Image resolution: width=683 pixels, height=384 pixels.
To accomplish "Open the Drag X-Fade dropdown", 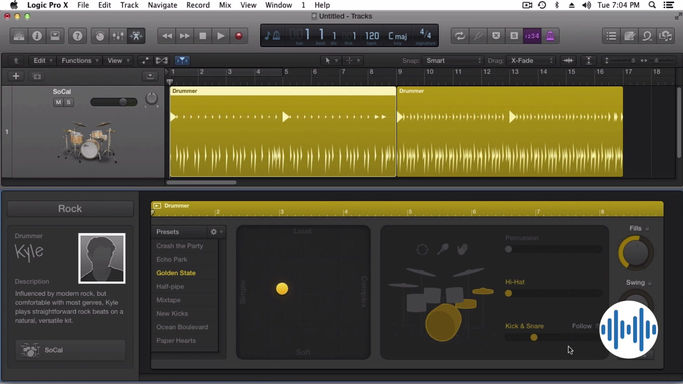I will tap(531, 61).
